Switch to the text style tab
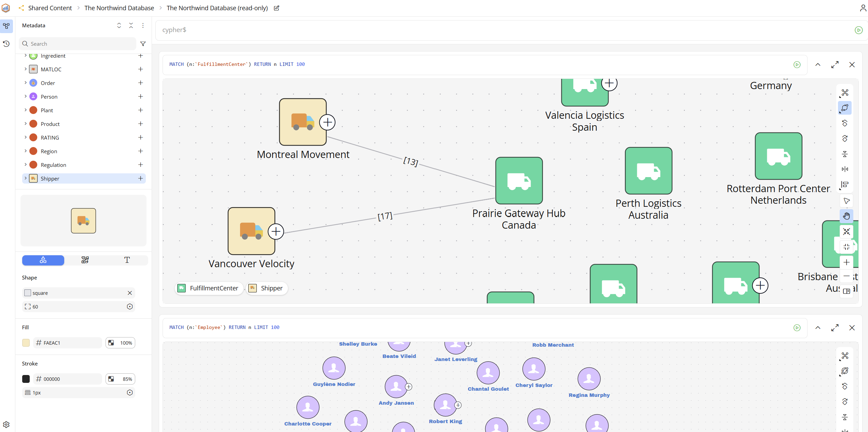The width and height of the screenshot is (868, 432). click(127, 260)
